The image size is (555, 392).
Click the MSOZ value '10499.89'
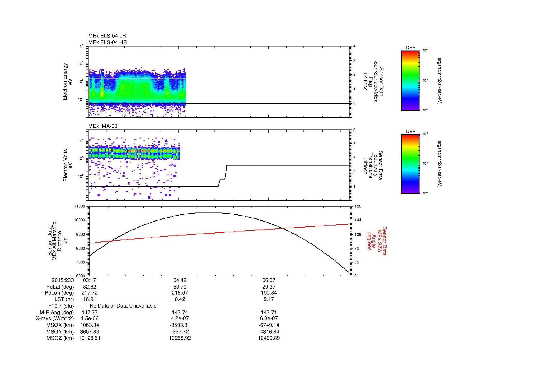pos(269,338)
